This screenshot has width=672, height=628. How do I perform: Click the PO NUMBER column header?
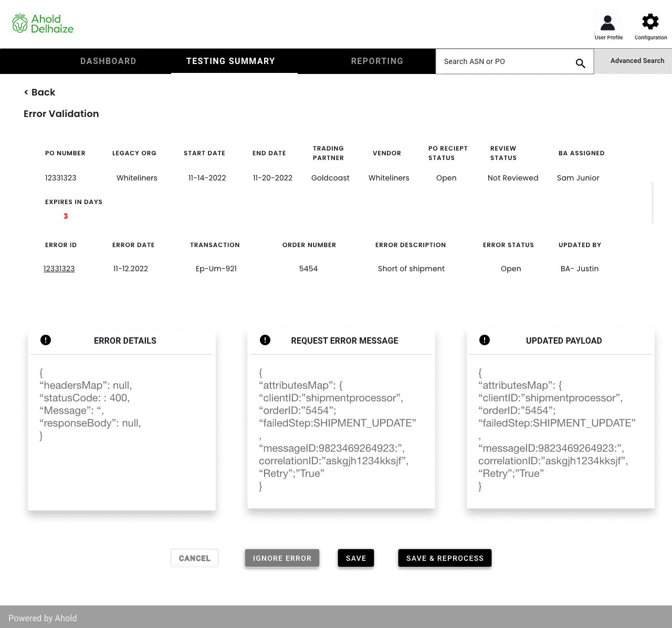[65, 153]
